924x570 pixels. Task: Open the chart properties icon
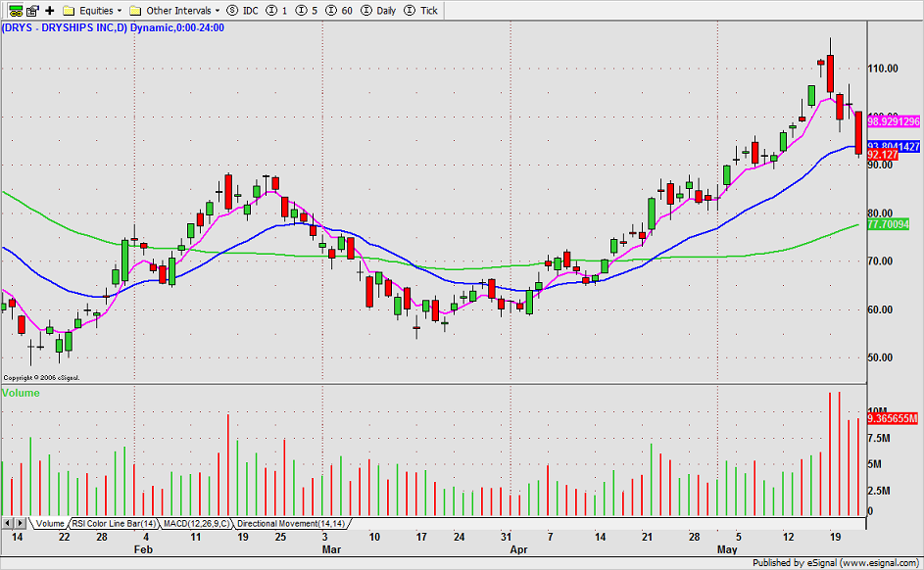32,11
